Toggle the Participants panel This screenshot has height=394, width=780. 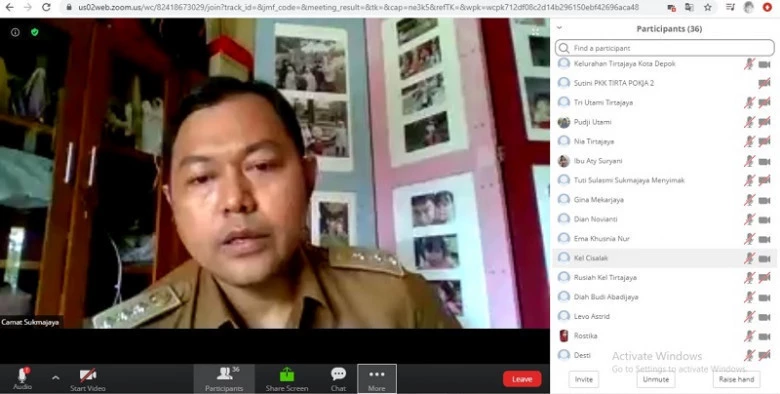(x=224, y=379)
